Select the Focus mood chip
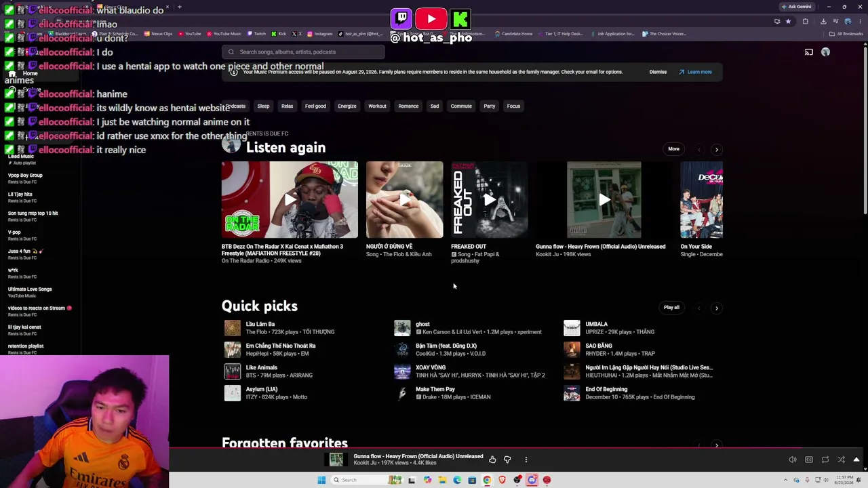 click(513, 106)
